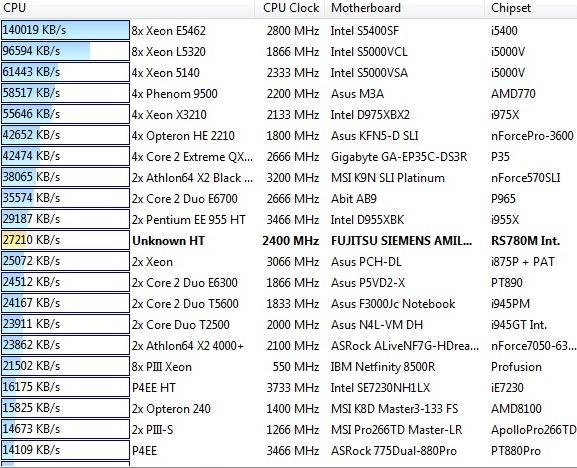Click the Asus F3000Jc Notebook cell
Screen dimensions: 577x468
[x=393, y=303]
